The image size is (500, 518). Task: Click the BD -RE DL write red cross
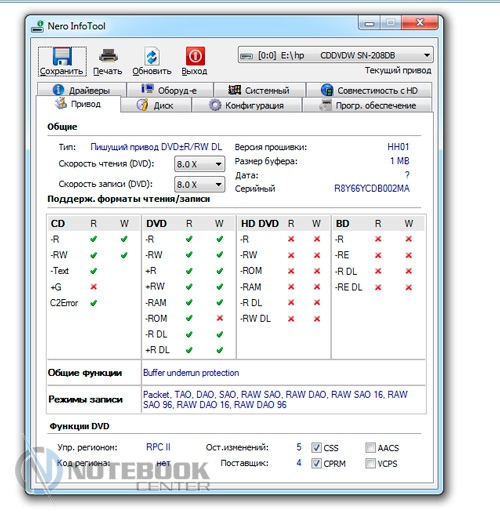coord(409,287)
